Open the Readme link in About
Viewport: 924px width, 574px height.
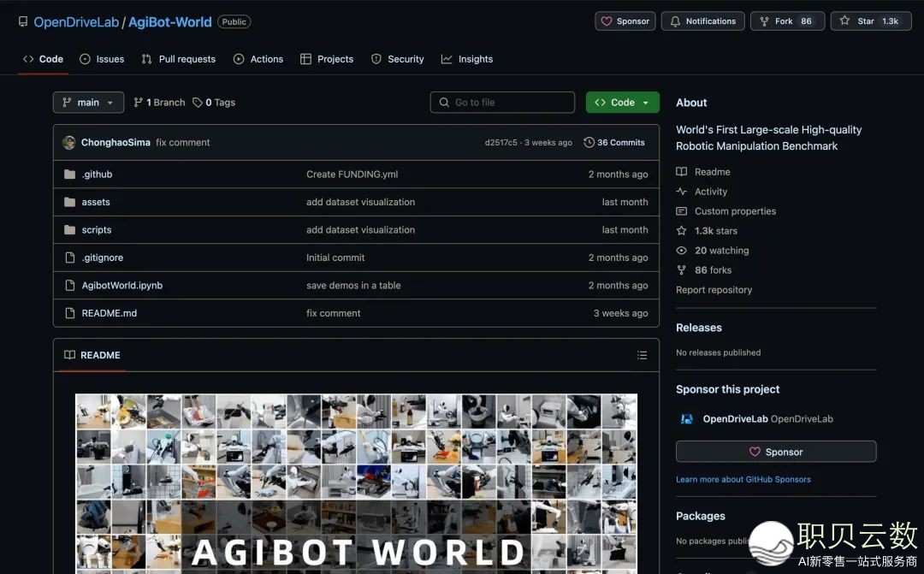pyautogui.click(x=703, y=172)
